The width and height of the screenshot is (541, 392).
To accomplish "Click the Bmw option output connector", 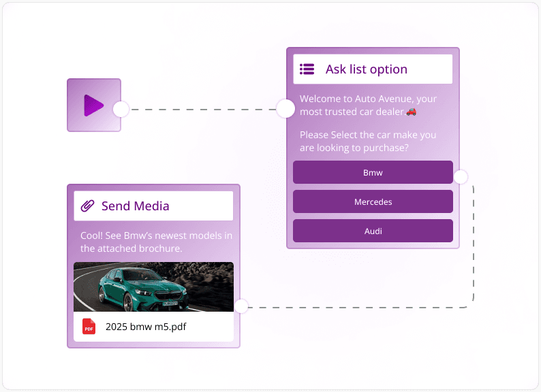I will [461, 177].
